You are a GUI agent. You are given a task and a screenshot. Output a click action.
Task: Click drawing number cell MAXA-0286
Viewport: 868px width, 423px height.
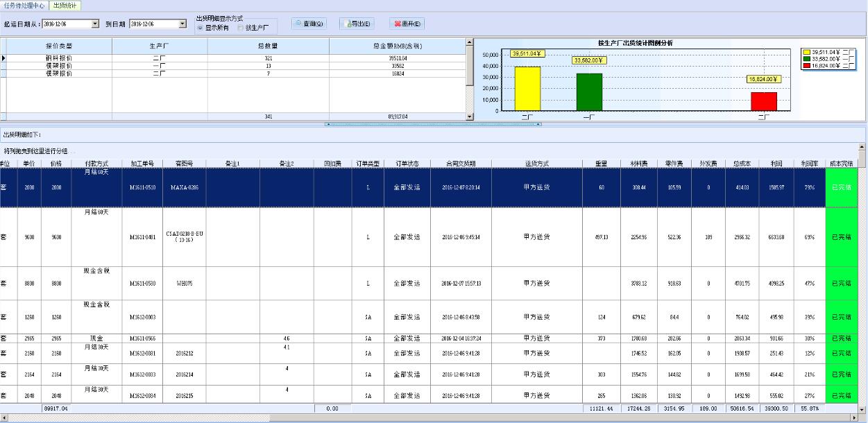click(x=184, y=188)
